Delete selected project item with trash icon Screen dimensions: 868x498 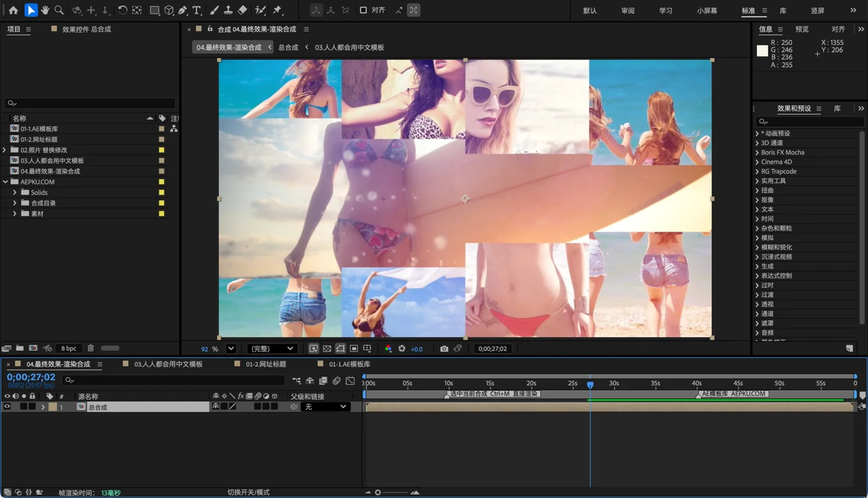coord(90,348)
